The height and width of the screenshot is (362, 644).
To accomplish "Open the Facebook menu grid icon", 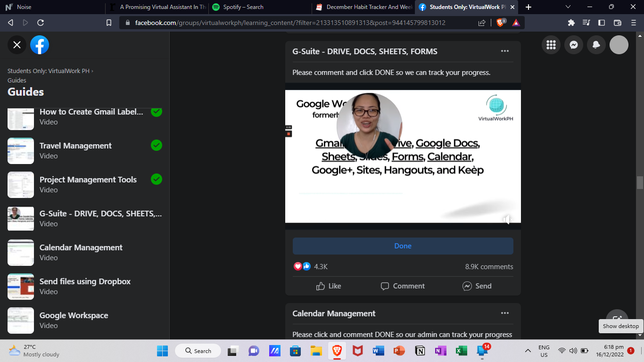I will pyautogui.click(x=551, y=45).
